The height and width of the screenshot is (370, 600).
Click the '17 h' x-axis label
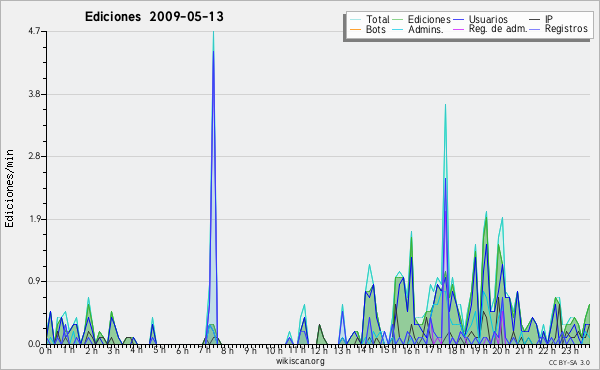coord(433,350)
